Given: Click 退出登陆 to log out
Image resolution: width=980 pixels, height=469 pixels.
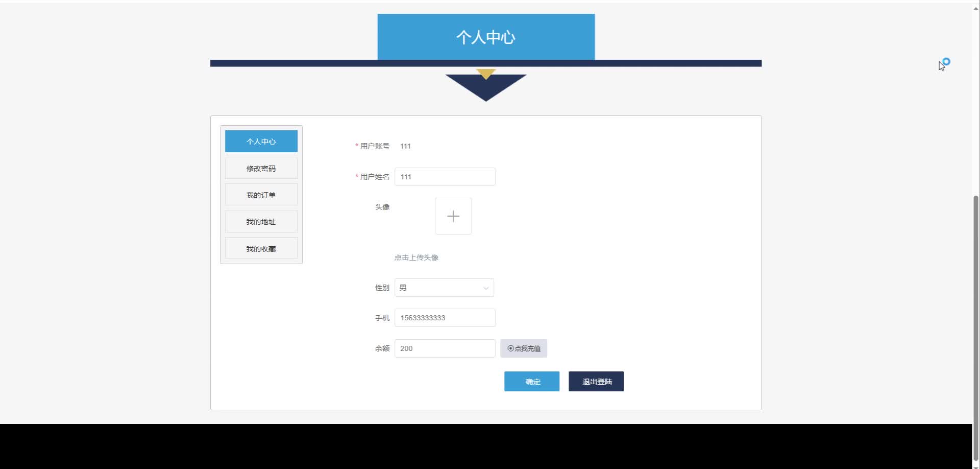Looking at the screenshot, I should pos(596,381).
